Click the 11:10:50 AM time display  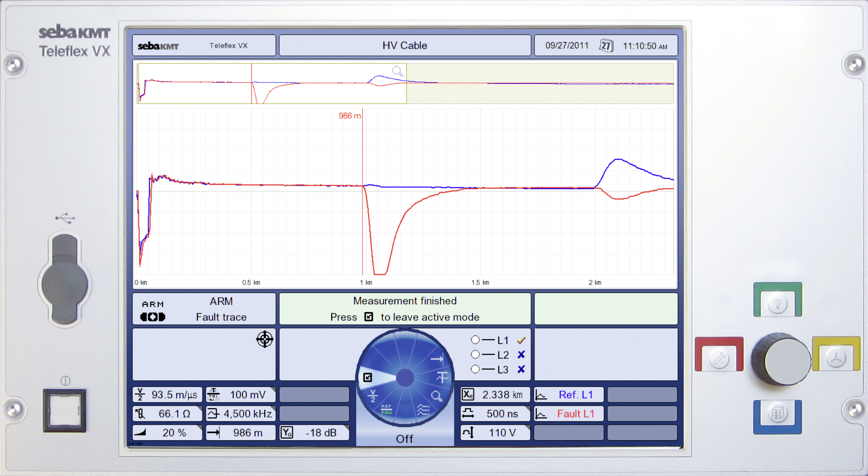point(645,46)
